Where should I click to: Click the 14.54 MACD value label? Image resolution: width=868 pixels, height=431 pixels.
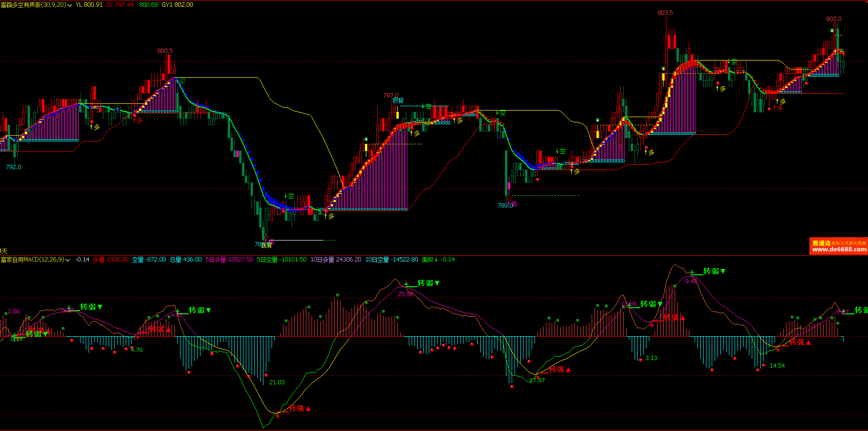[777, 366]
